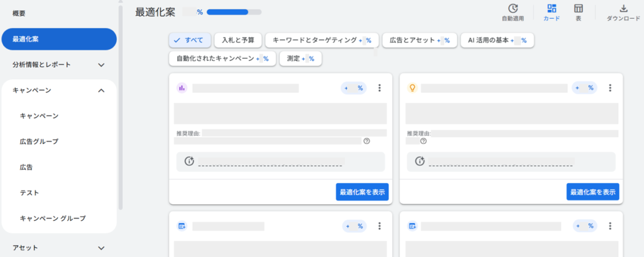Image resolution: width=644 pixels, height=257 pixels.
Task: Toggle the すべて filter chip
Action: [x=190, y=40]
